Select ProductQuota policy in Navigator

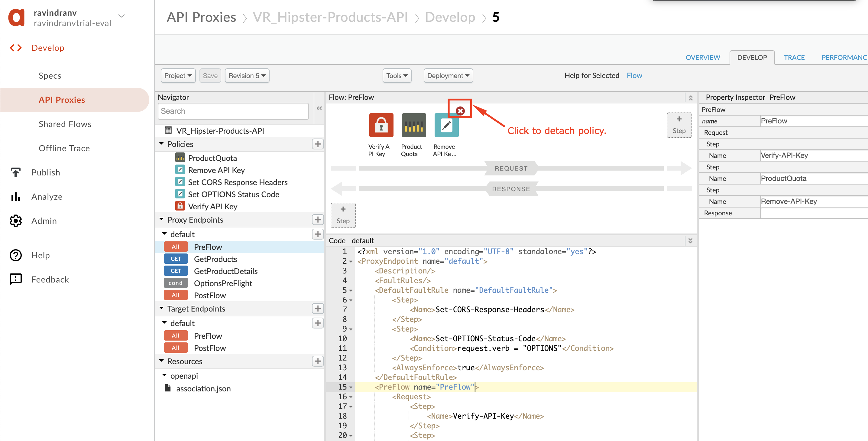(212, 158)
